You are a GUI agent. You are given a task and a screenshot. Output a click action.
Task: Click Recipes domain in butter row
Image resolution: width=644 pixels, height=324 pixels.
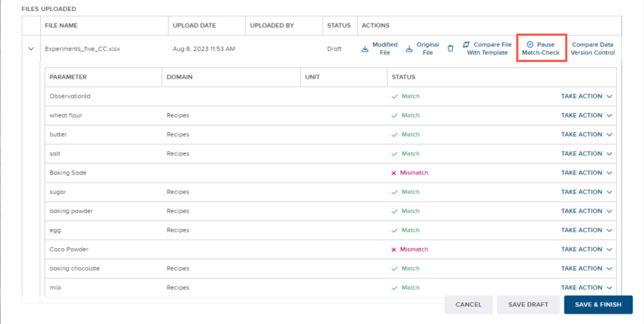(178, 135)
